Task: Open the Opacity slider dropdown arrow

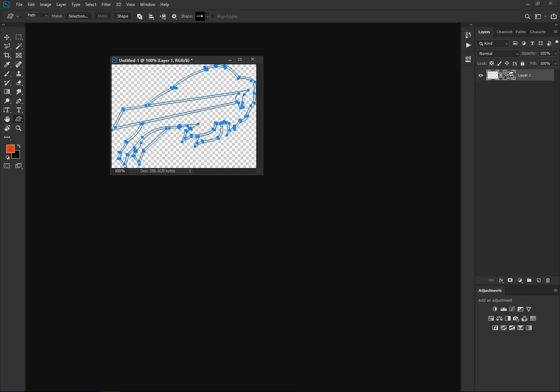Action: 555,54
